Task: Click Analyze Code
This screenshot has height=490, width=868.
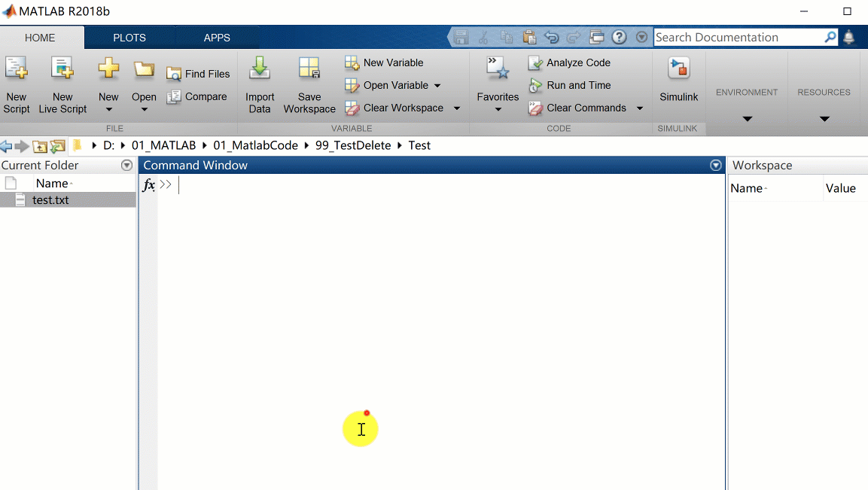Action: point(570,62)
